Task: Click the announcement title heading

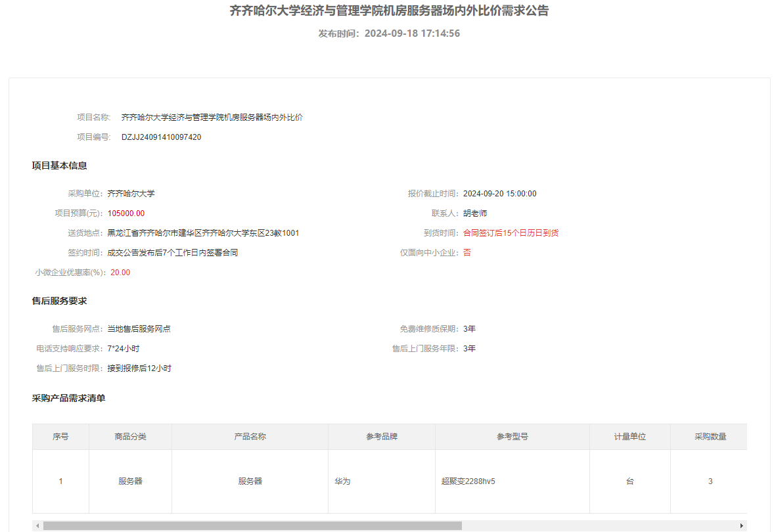Action: (x=389, y=11)
